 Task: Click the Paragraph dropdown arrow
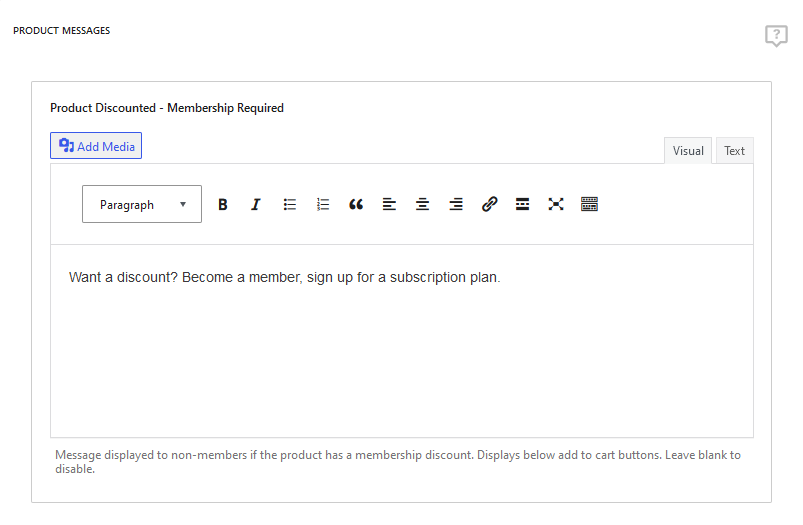coord(183,204)
